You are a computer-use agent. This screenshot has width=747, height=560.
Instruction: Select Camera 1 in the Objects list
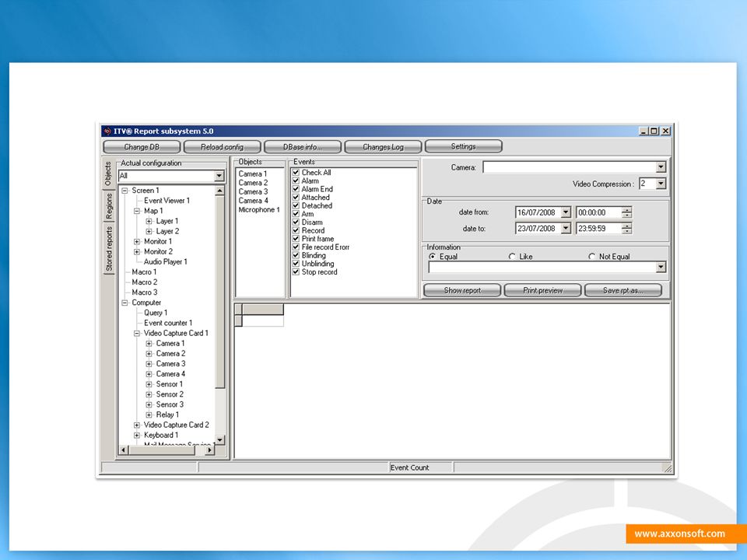point(252,173)
